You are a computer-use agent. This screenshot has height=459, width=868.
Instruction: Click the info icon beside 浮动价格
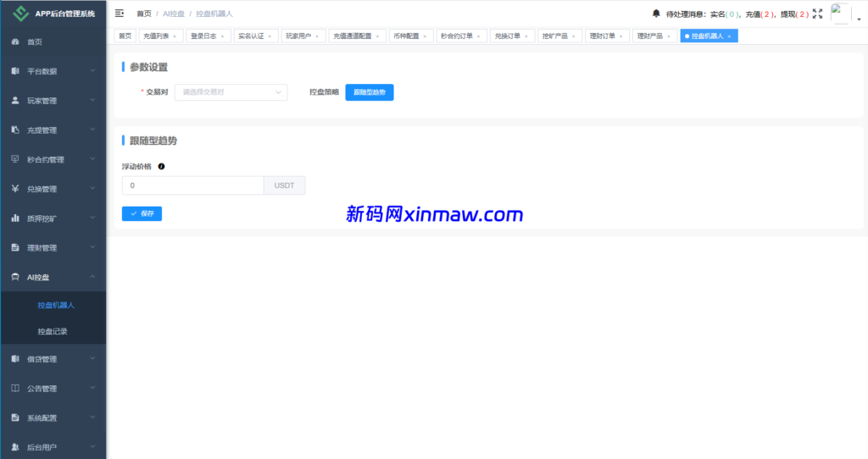tap(161, 167)
